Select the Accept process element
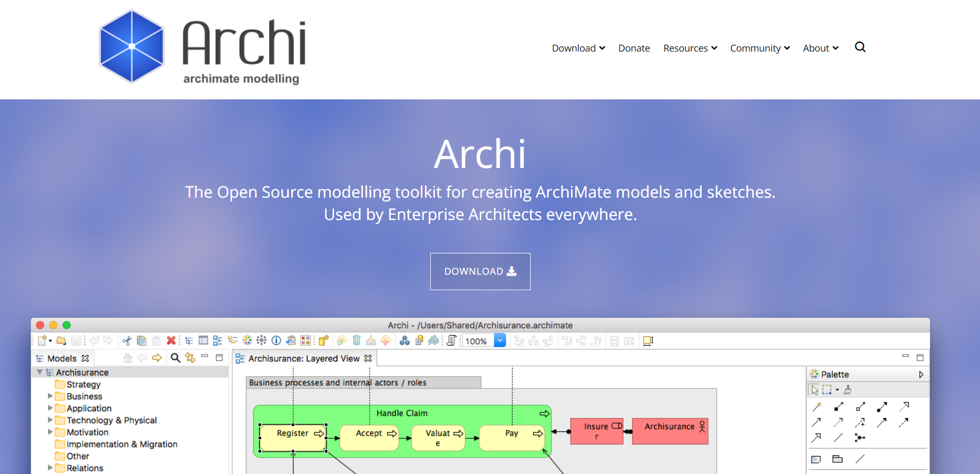Viewport: 980px width, 474px height. [370, 438]
